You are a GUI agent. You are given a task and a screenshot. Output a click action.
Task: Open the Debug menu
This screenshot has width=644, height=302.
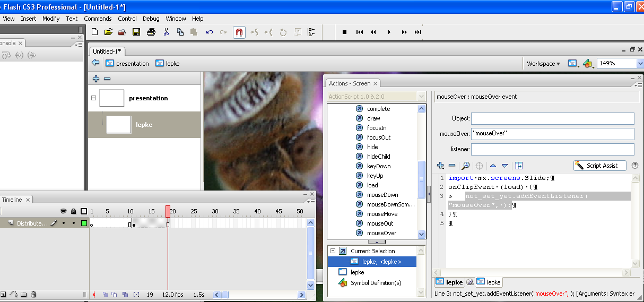pos(151,19)
